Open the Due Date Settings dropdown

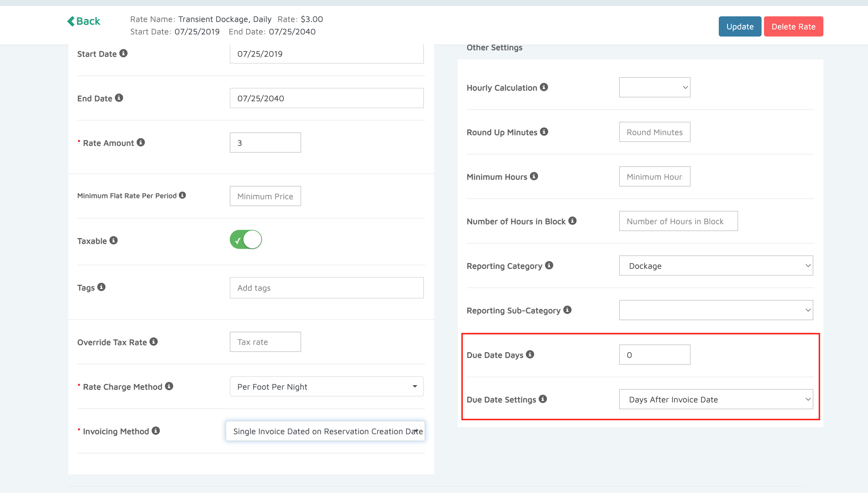(x=716, y=399)
